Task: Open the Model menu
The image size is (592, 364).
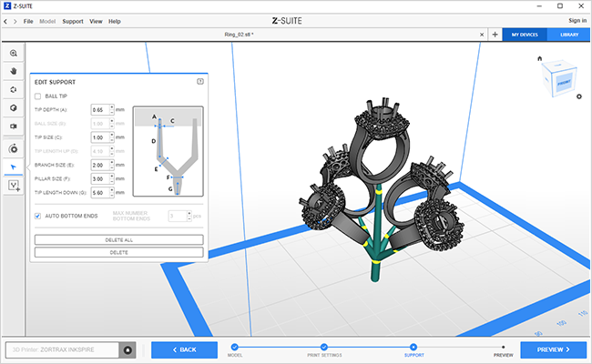Action: coord(47,22)
